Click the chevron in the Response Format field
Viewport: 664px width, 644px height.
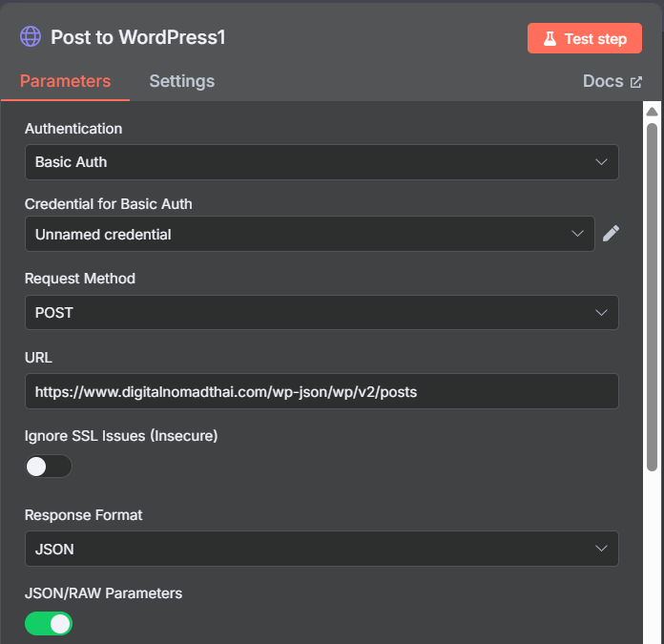tap(601, 549)
